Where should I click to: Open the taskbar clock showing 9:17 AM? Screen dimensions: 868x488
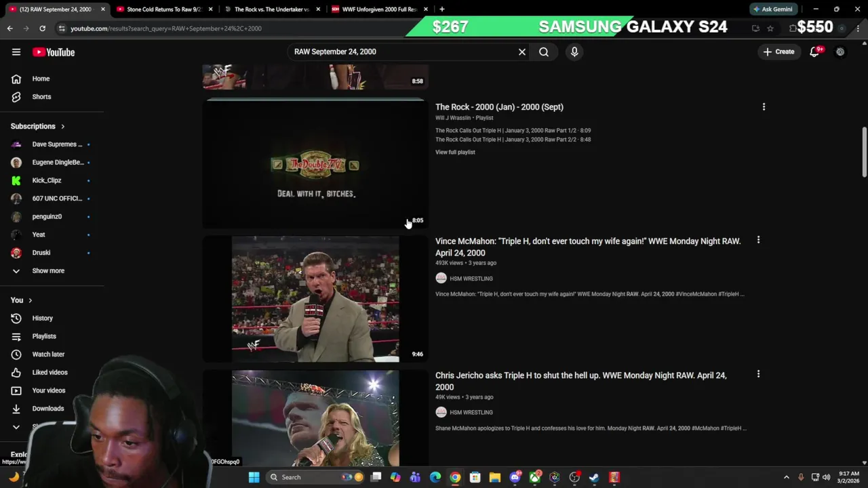849,477
